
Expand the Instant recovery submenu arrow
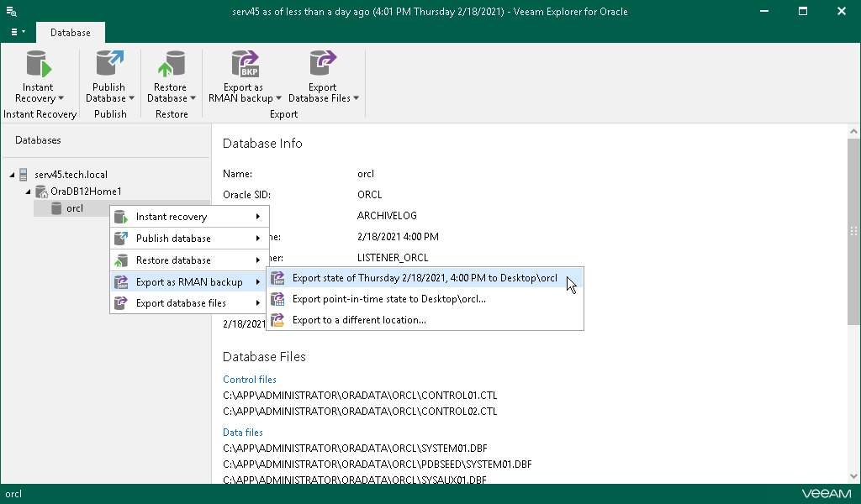tap(257, 217)
